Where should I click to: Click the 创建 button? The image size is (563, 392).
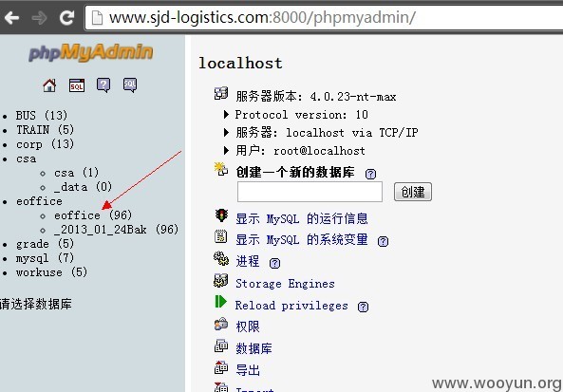coord(413,192)
